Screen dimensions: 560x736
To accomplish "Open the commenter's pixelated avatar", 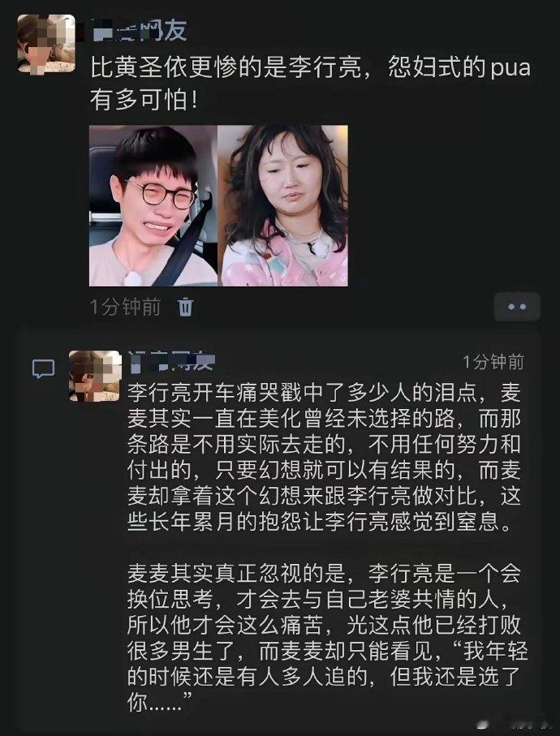I will coord(95,376).
